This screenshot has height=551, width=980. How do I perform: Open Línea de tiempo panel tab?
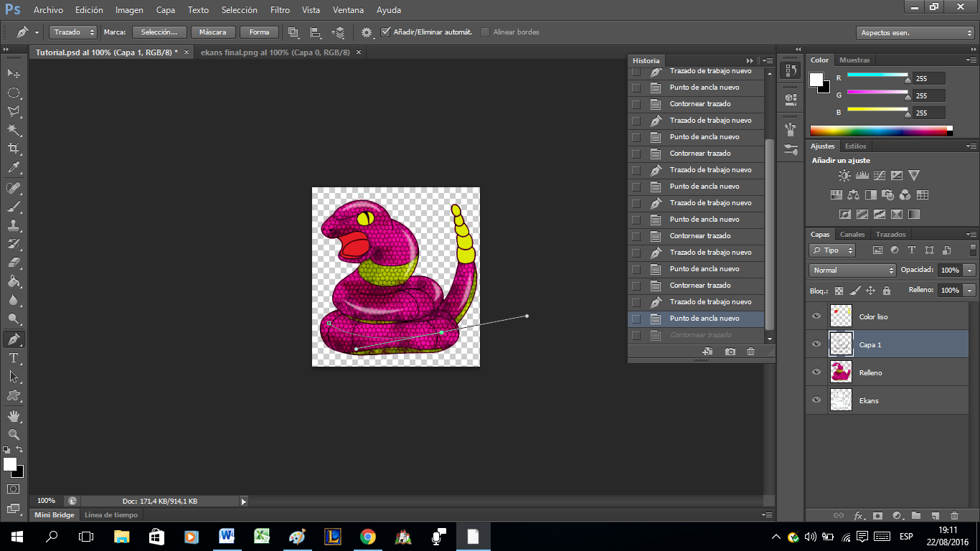[x=110, y=514]
